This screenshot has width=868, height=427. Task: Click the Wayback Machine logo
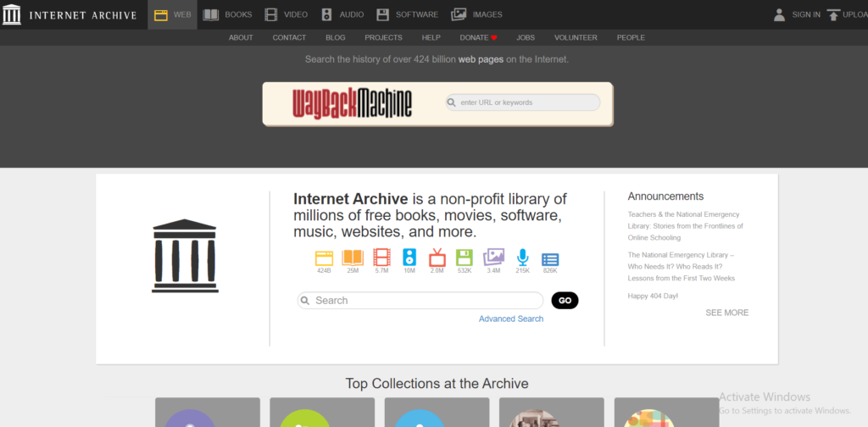(352, 103)
